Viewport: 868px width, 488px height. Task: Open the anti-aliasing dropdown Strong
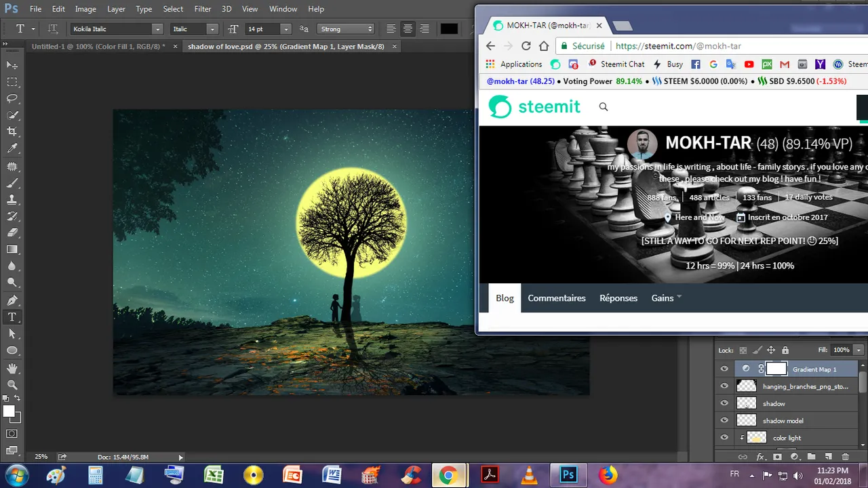[x=346, y=29]
